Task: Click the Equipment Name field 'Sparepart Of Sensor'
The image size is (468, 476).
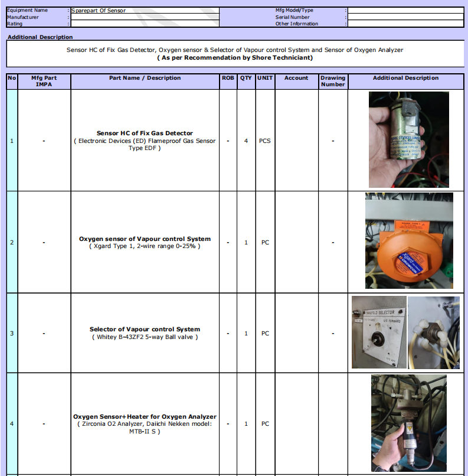Action: [145, 11]
